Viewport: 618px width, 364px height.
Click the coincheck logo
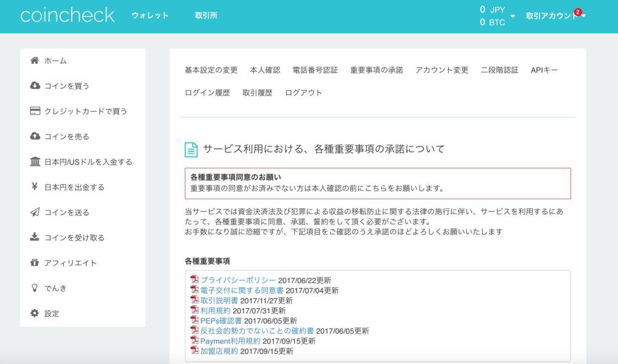(x=67, y=15)
